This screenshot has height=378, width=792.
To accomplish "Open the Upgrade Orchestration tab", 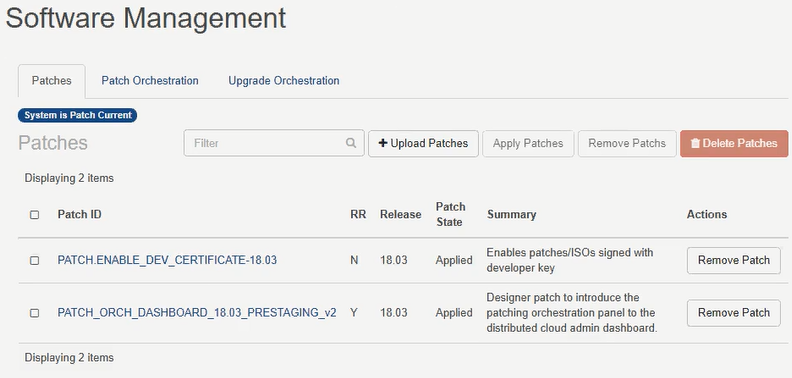I will pyautogui.click(x=284, y=81).
